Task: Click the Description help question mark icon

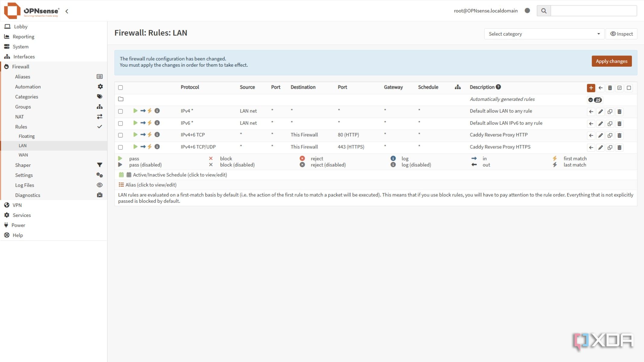Action: tap(498, 87)
